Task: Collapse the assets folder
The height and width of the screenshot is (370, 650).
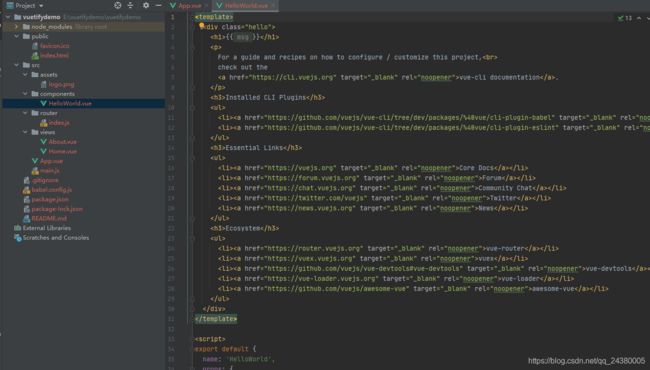Action: [x=25, y=75]
